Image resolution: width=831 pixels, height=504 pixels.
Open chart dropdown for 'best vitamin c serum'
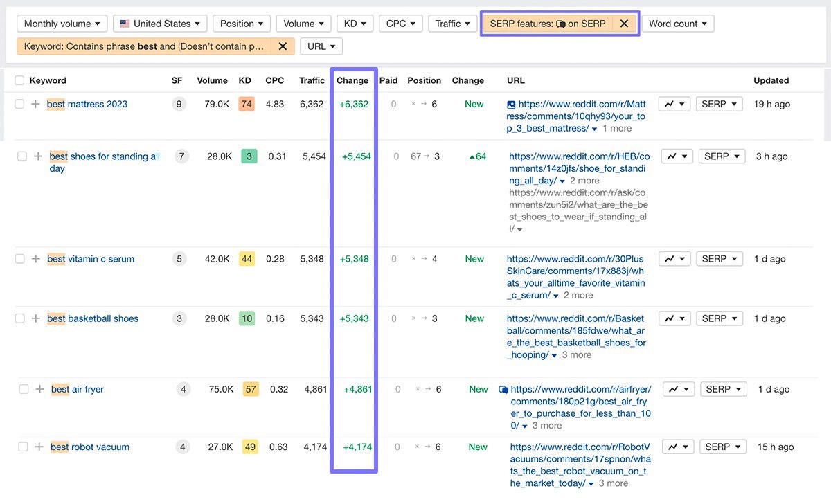(x=674, y=259)
